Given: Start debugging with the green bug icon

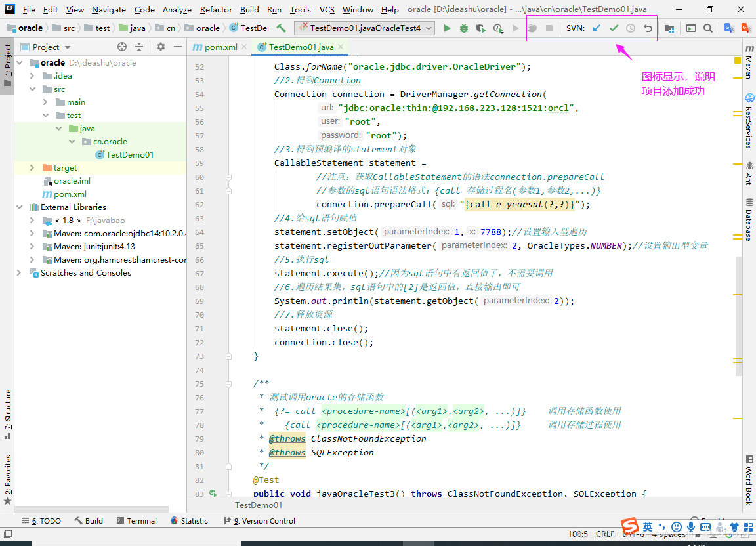Looking at the screenshot, I should pyautogui.click(x=464, y=28).
